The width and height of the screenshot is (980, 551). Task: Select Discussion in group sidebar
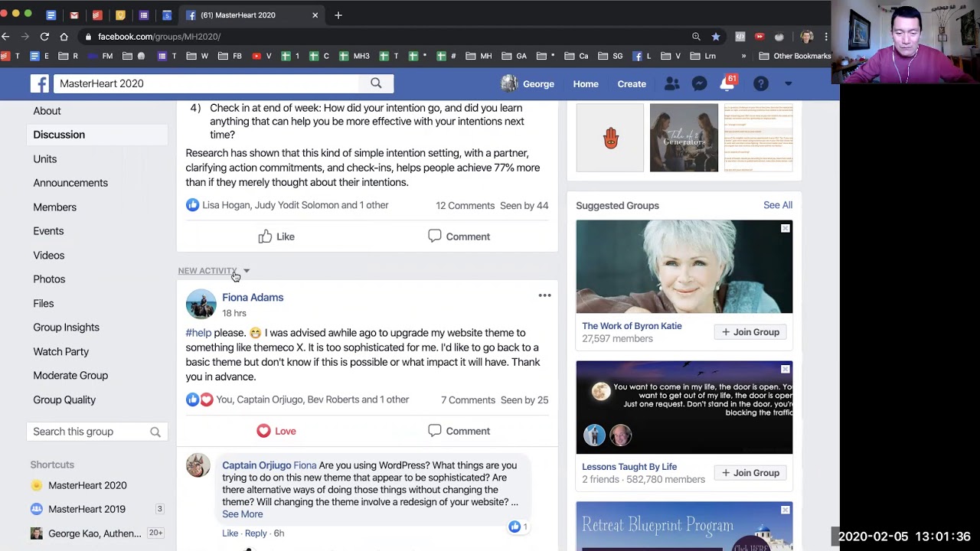pyautogui.click(x=59, y=135)
